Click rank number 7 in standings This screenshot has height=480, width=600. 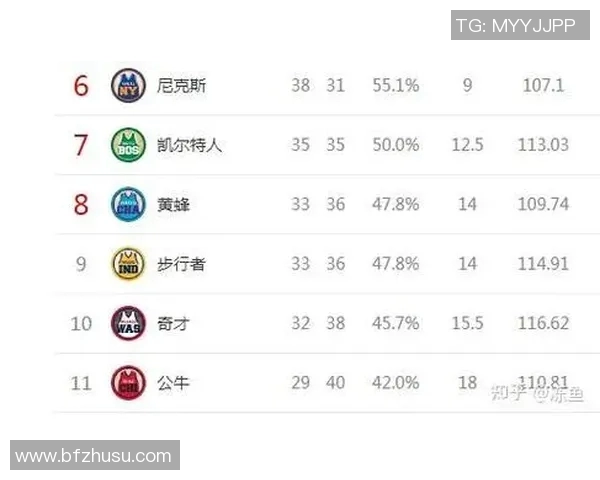(x=81, y=145)
